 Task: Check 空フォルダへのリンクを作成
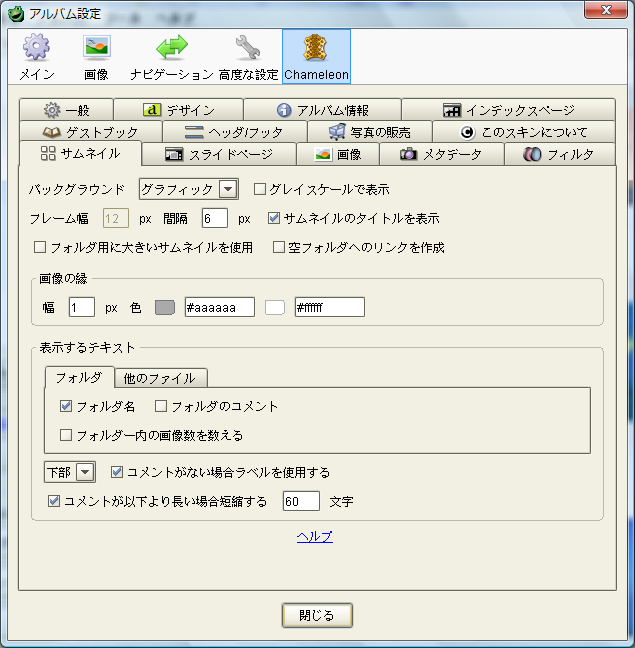pyautogui.click(x=279, y=247)
